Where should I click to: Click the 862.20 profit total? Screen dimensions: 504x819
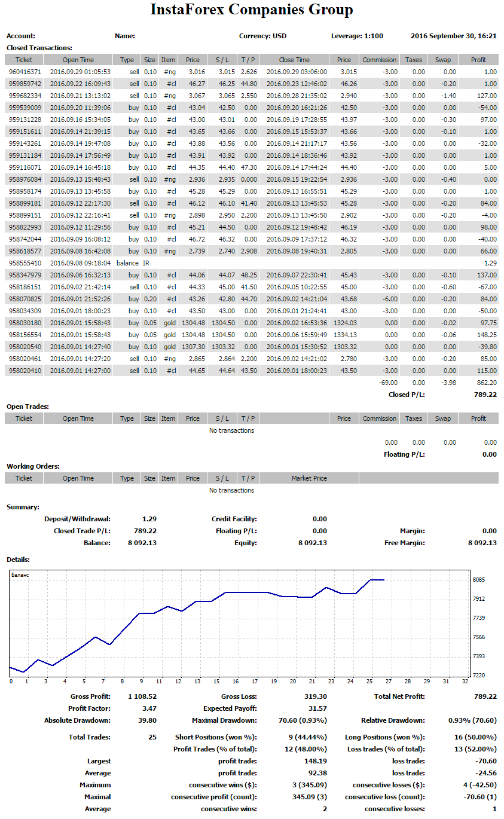[x=487, y=383]
